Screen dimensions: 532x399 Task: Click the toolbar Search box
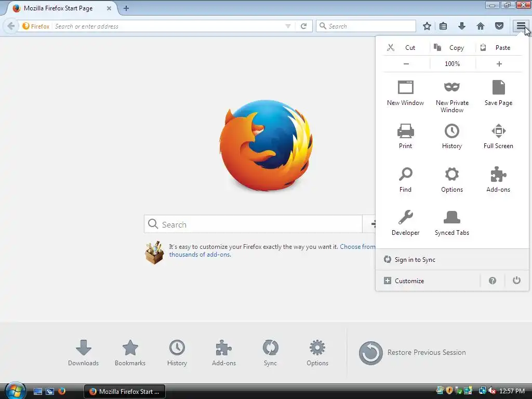(x=366, y=26)
